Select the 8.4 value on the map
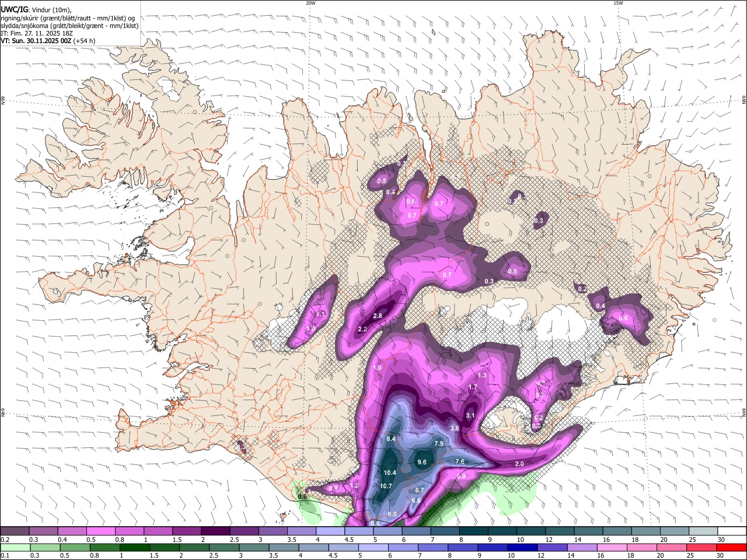The image size is (747, 560). (392, 439)
